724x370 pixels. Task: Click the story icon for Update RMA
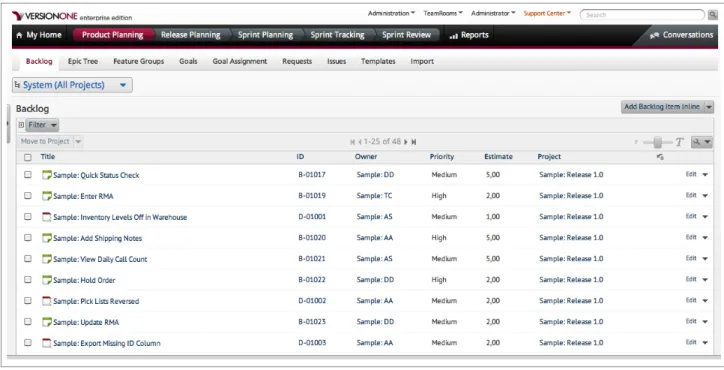coord(47,322)
